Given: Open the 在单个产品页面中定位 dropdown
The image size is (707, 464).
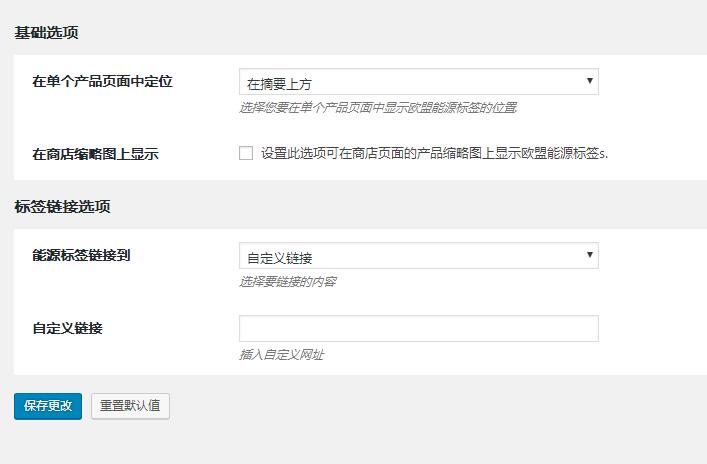Looking at the screenshot, I should [x=418, y=82].
